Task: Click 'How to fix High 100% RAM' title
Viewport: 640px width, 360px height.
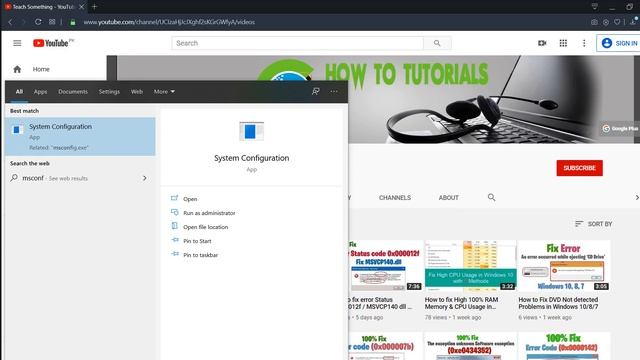Action: pyautogui.click(x=461, y=303)
